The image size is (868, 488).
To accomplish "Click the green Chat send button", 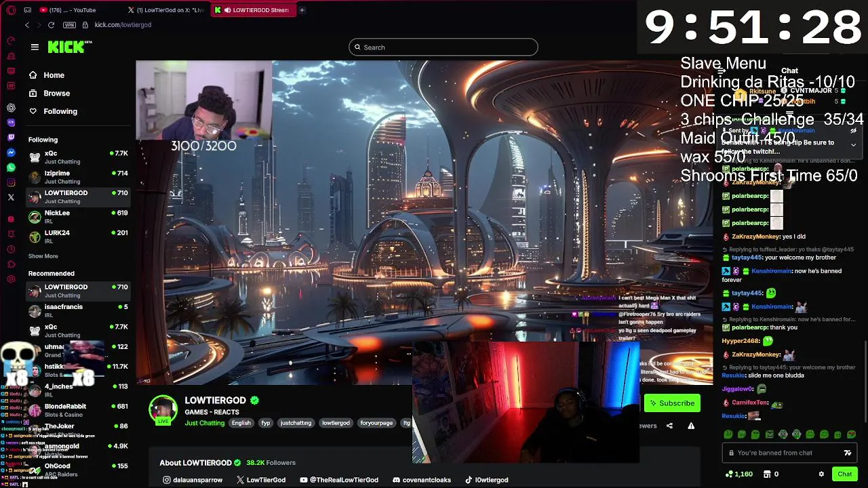I will [844, 474].
